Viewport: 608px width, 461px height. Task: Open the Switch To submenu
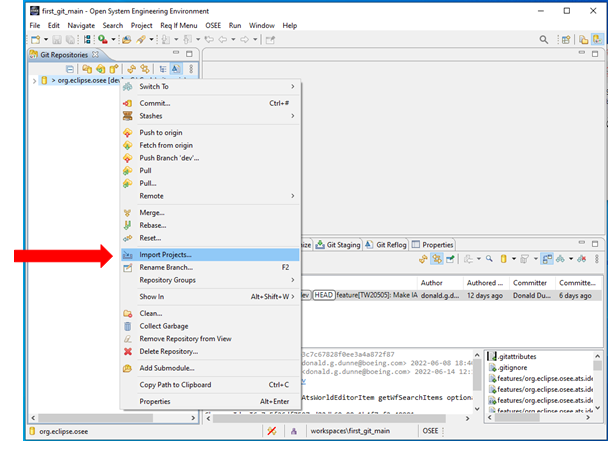[x=210, y=86]
